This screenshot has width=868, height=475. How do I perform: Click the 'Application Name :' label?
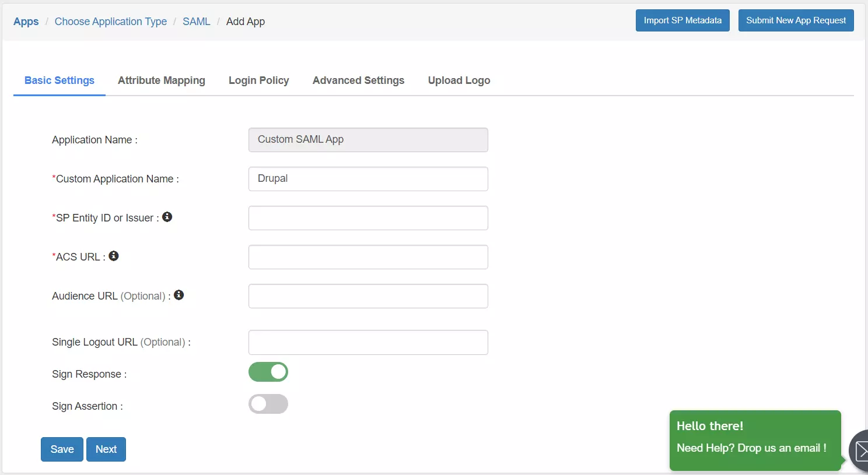tap(94, 140)
